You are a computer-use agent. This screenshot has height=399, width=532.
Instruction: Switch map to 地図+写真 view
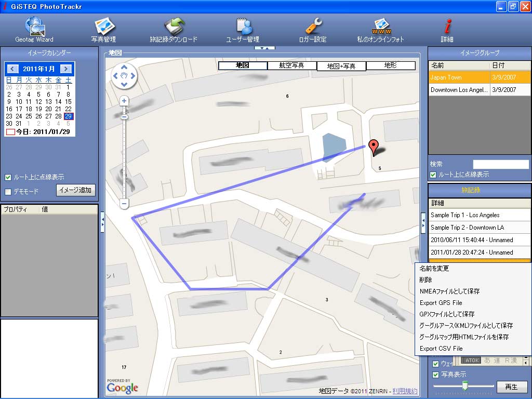(x=341, y=66)
